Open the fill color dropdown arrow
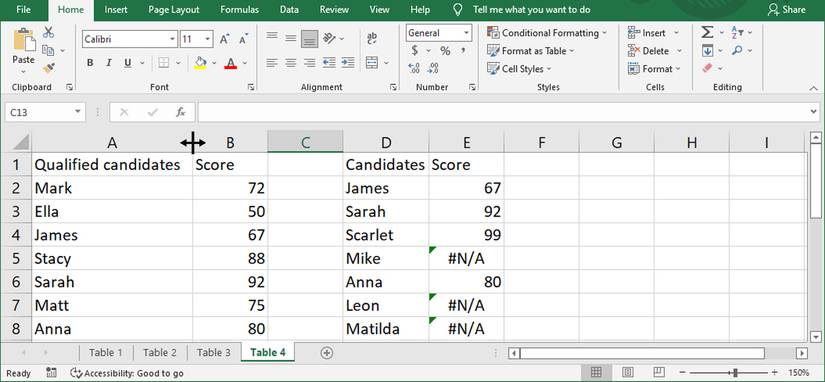Image resolution: width=825 pixels, height=382 pixels. coord(214,63)
